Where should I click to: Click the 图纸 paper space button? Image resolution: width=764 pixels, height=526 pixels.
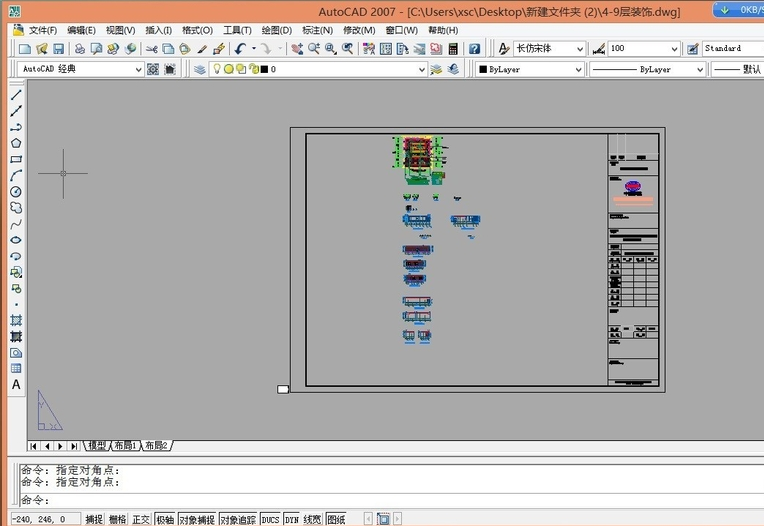336,519
